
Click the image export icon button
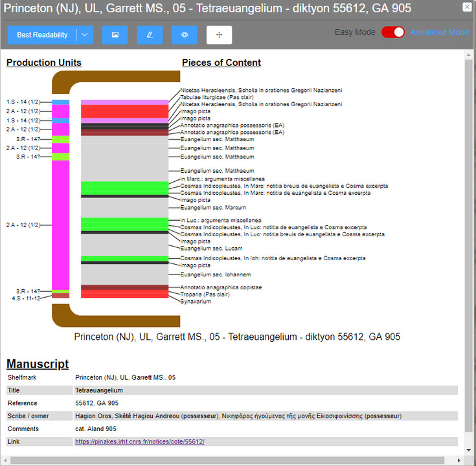[x=115, y=35]
